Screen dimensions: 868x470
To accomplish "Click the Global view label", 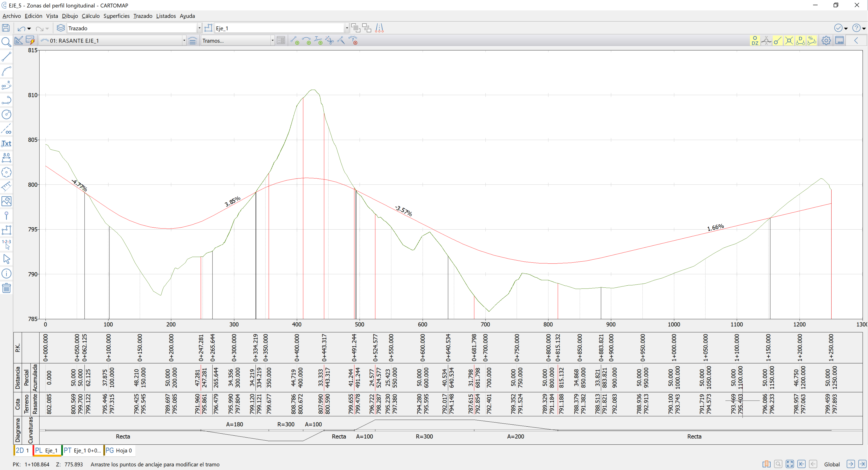I will [832, 464].
